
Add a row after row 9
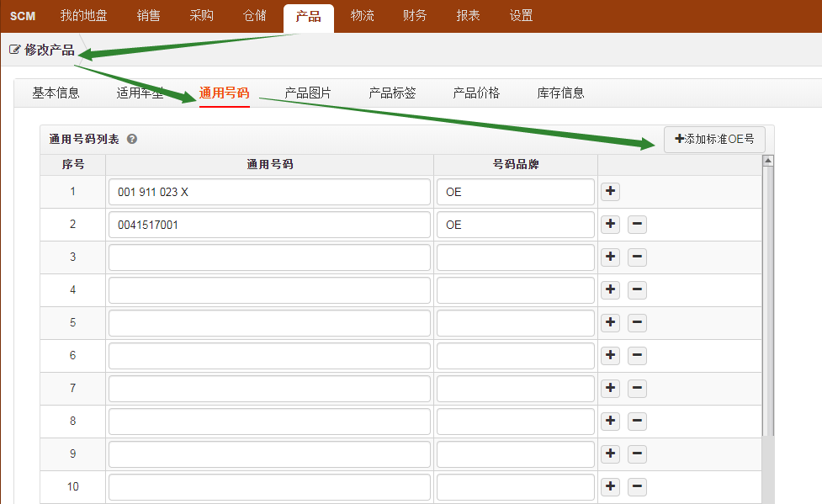[610, 454]
